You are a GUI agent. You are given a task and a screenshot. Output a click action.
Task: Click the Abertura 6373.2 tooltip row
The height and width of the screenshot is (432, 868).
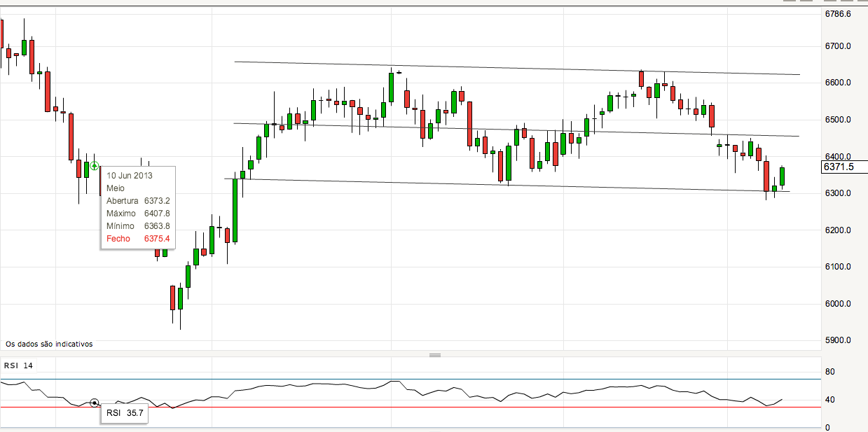point(138,201)
